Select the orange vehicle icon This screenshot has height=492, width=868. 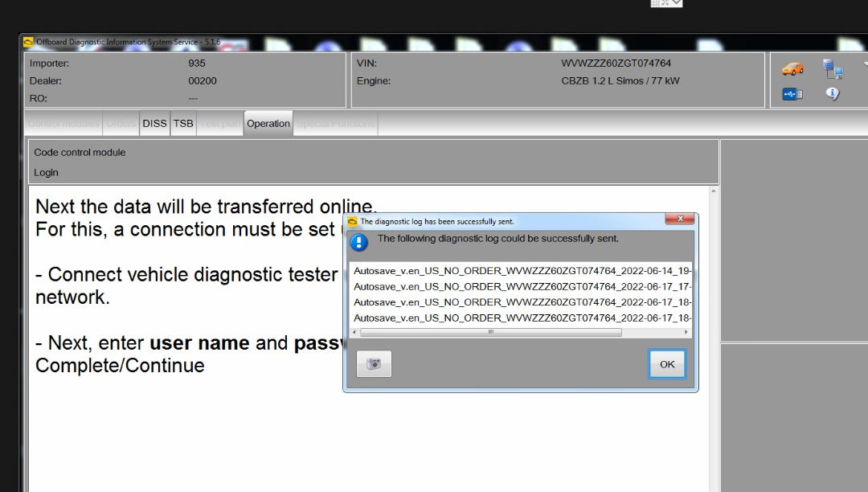pyautogui.click(x=791, y=69)
